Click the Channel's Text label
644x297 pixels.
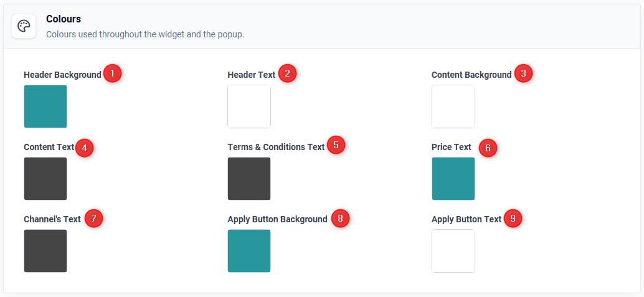(52, 219)
